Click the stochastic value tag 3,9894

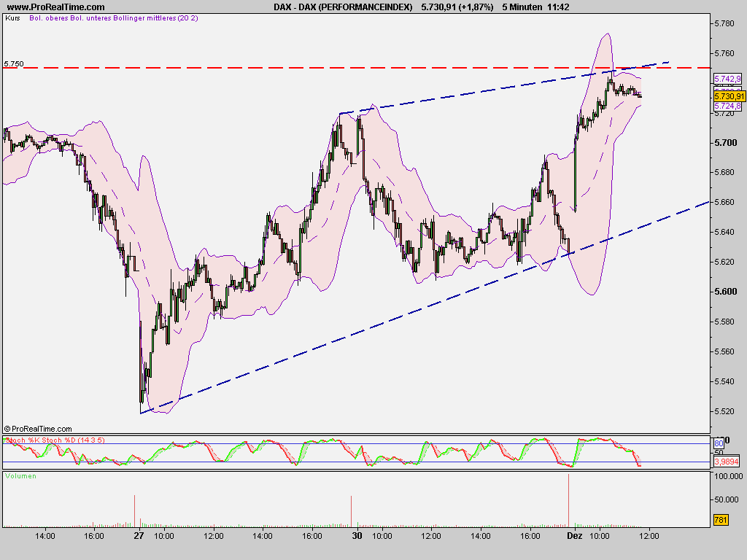point(727,461)
